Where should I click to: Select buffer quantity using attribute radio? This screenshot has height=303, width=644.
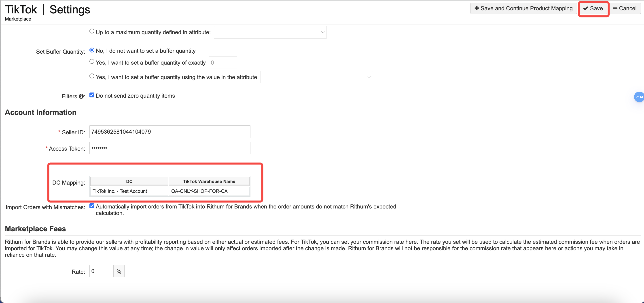click(92, 76)
